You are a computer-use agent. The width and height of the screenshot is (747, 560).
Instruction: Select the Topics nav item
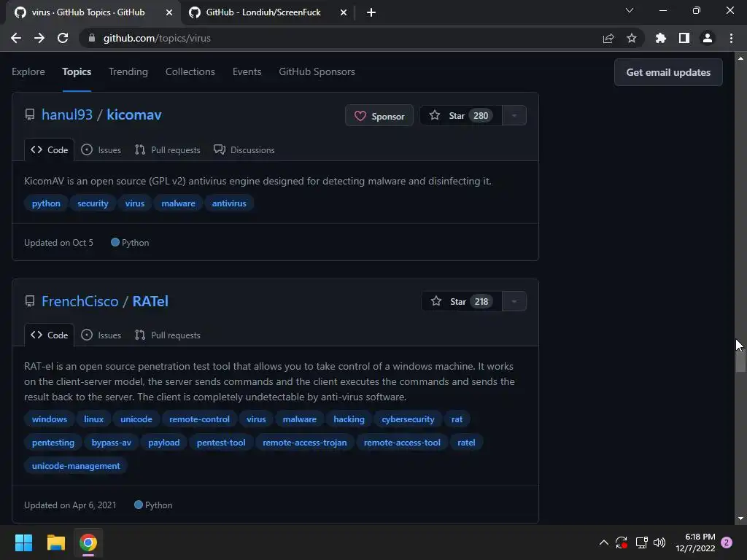[x=77, y=71]
